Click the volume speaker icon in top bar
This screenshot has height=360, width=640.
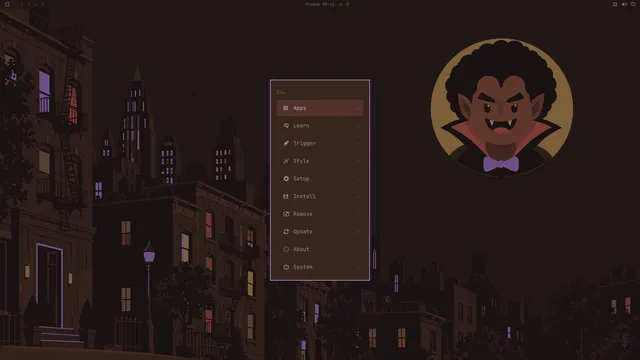coord(624,4)
